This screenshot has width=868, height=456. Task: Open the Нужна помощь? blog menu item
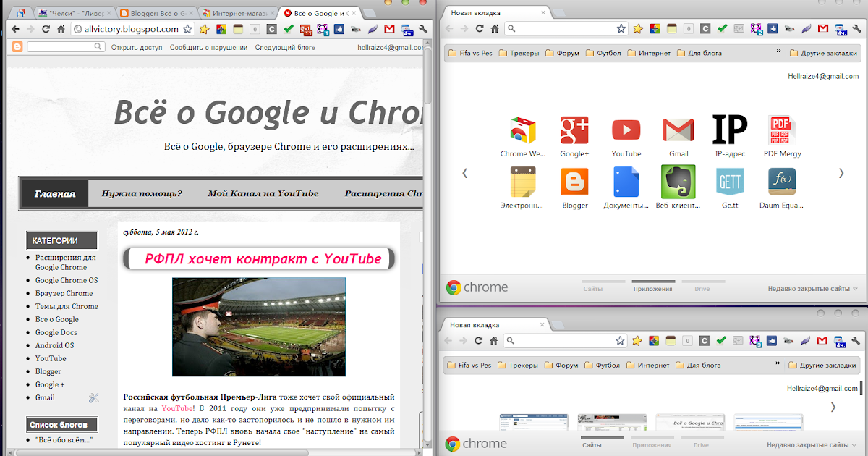pyautogui.click(x=142, y=193)
